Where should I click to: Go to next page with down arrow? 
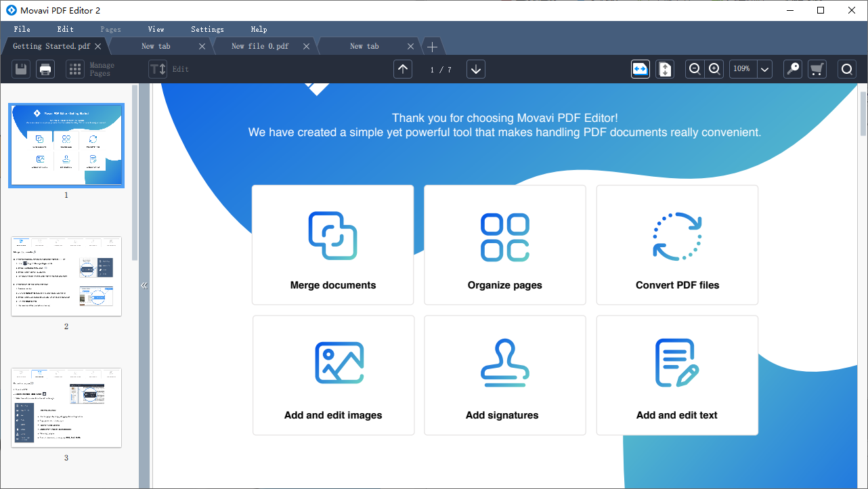pos(476,69)
